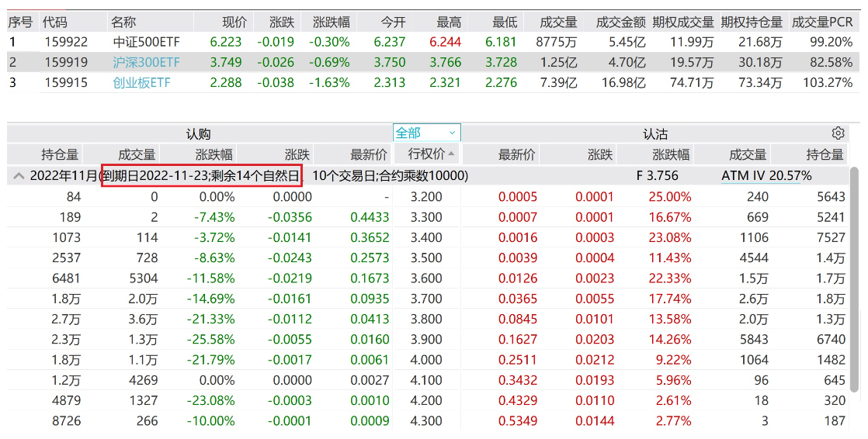Sort puts by the 成交量 header on the 认沽 side

coord(748,154)
